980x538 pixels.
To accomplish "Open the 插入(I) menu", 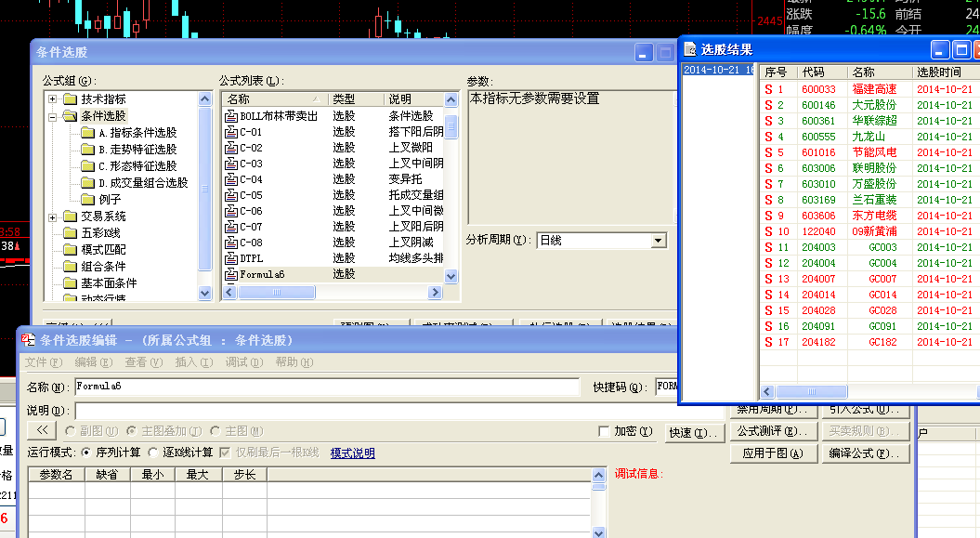I will pyautogui.click(x=194, y=362).
